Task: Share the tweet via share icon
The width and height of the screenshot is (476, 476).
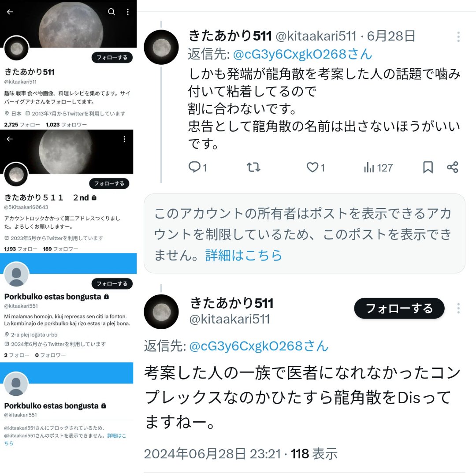Action: click(452, 167)
